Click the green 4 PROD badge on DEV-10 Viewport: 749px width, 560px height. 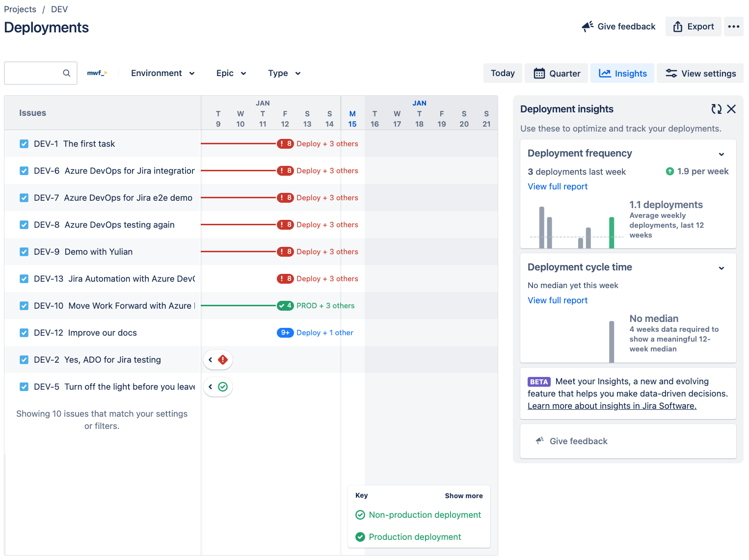click(x=285, y=306)
